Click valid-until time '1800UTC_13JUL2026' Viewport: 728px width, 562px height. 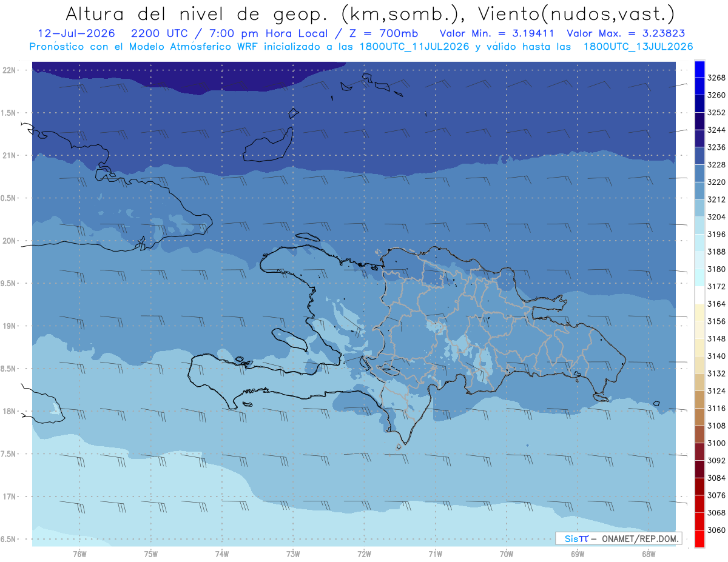click(x=638, y=47)
